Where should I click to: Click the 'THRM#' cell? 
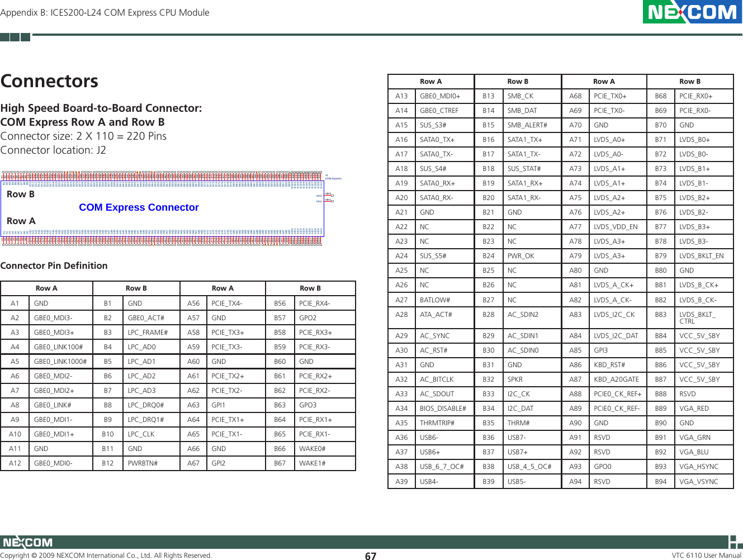[532, 423]
